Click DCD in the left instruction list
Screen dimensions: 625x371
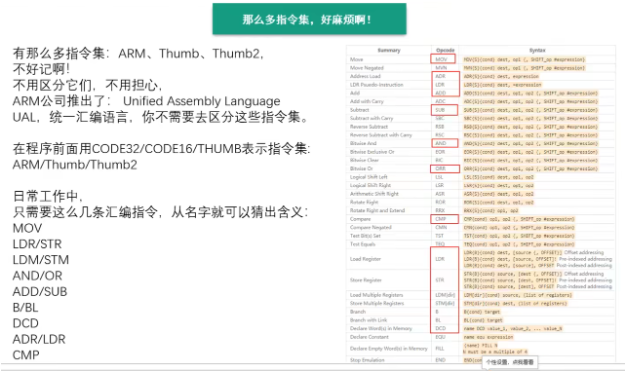click(x=26, y=323)
